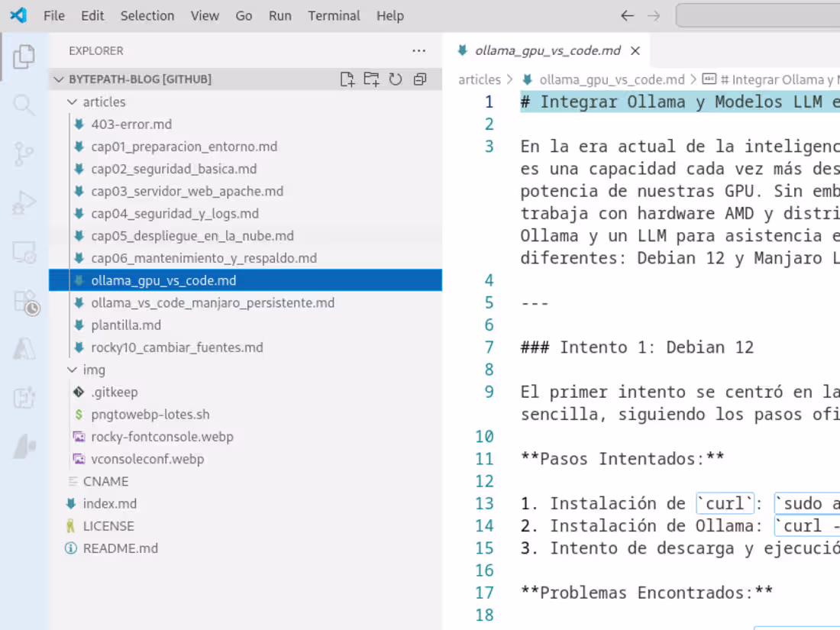Click the articles breadcrumb above the editor

480,79
